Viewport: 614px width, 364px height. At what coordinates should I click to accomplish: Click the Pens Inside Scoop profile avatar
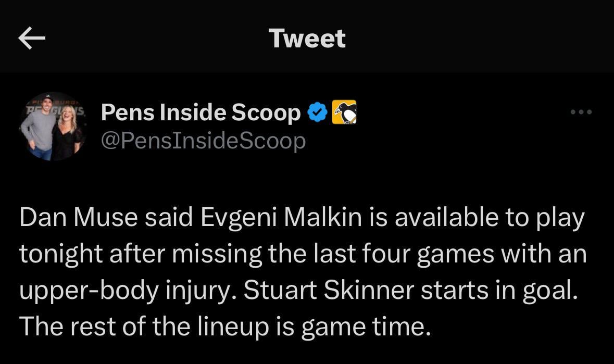point(52,125)
